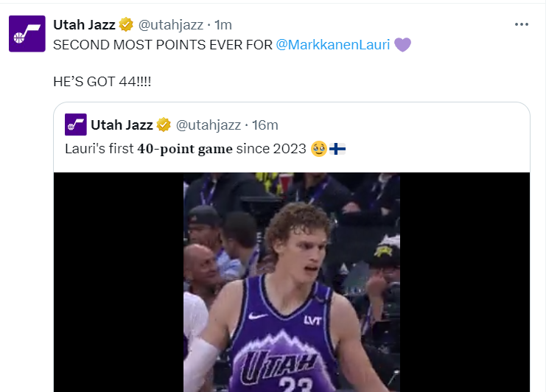Click the @utahjazz handle in quoted tweet

(209, 125)
